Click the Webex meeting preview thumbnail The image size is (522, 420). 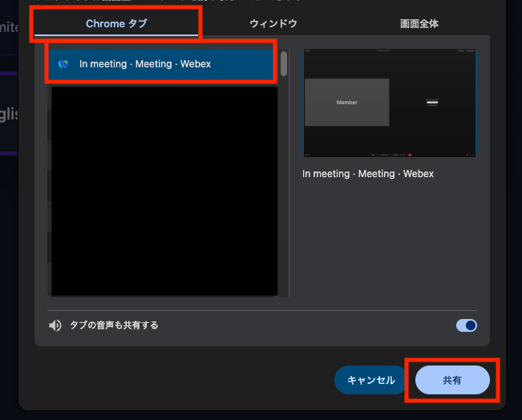(x=390, y=103)
